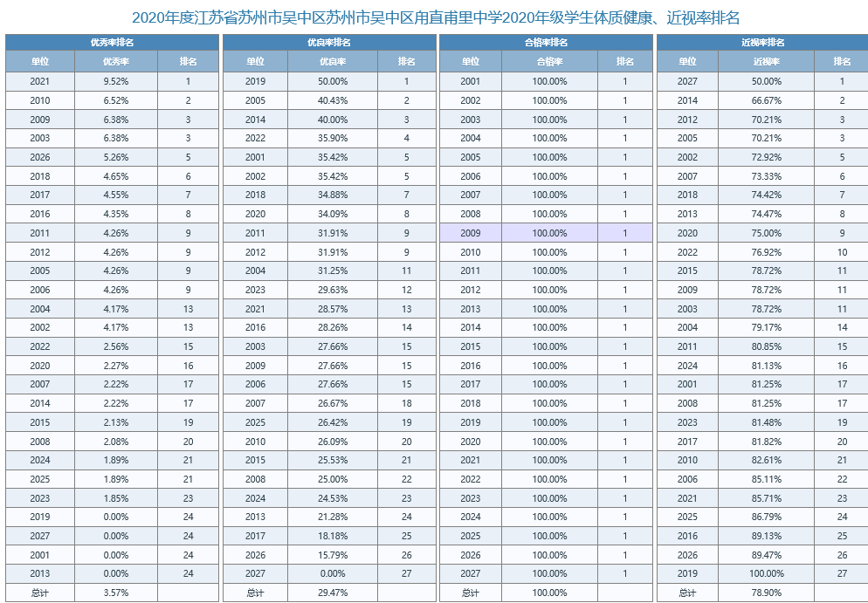The width and height of the screenshot is (868, 603).
Task: Click the 100.00% value in 近视率排名 table
Action: point(767,573)
